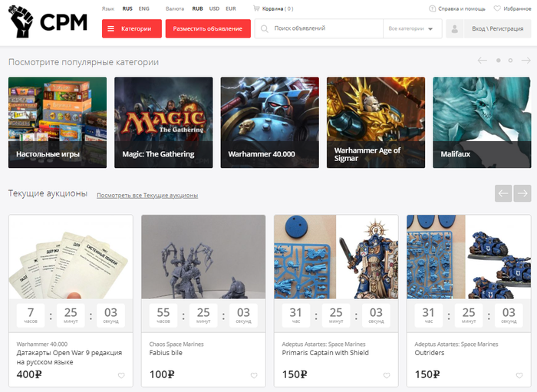Image resolution: width=537 pixels, height=392 pixels.
Task: Open the Категории hamburger menu
Action: pos(132,28)
